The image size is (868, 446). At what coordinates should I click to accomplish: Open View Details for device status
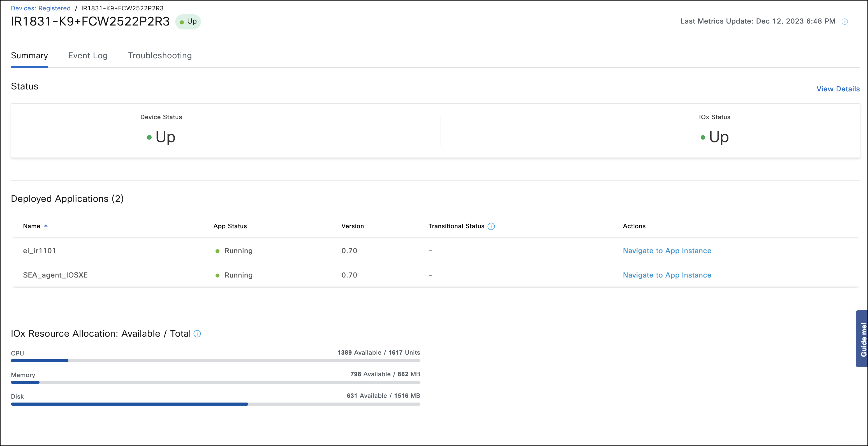pos(838,89)
